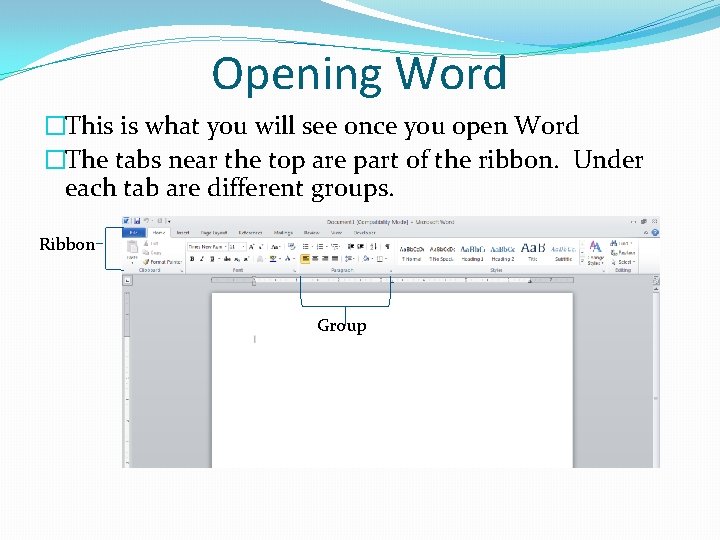Image resolution: width=720 pixels, height=540 pixels.
Task: Apply the Title style
Action: (x=533, y=253)
